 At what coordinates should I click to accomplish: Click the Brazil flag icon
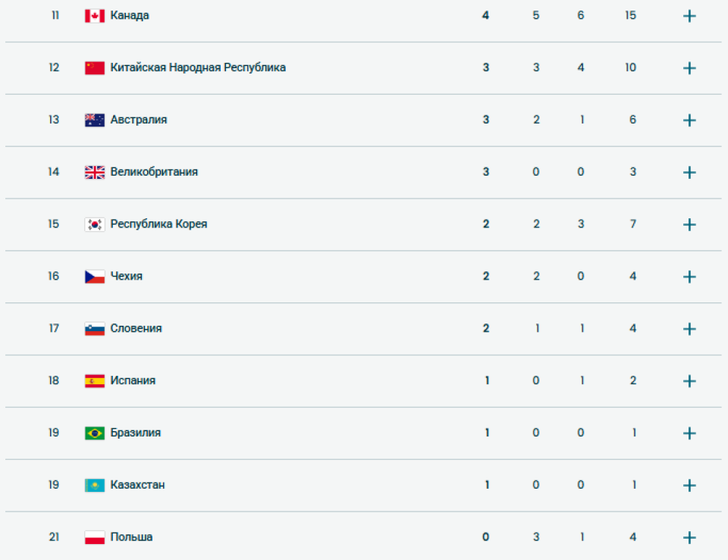tap(94, 433)
